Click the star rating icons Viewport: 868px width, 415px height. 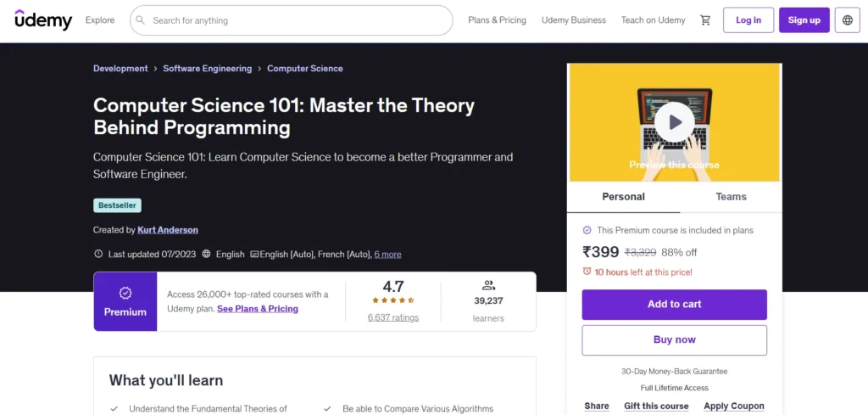coord(392,300)
